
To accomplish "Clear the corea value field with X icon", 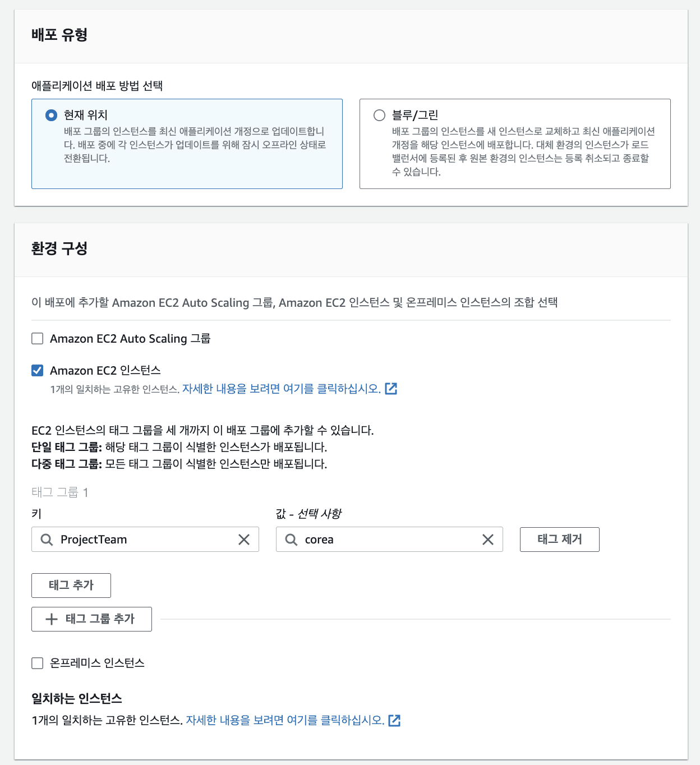I will click(488, 540).
